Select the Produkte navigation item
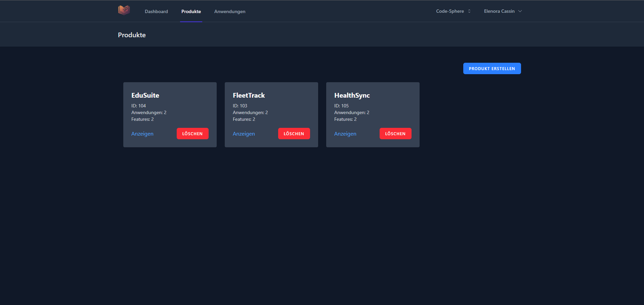The image size is (644, 305). pos(191,11)
